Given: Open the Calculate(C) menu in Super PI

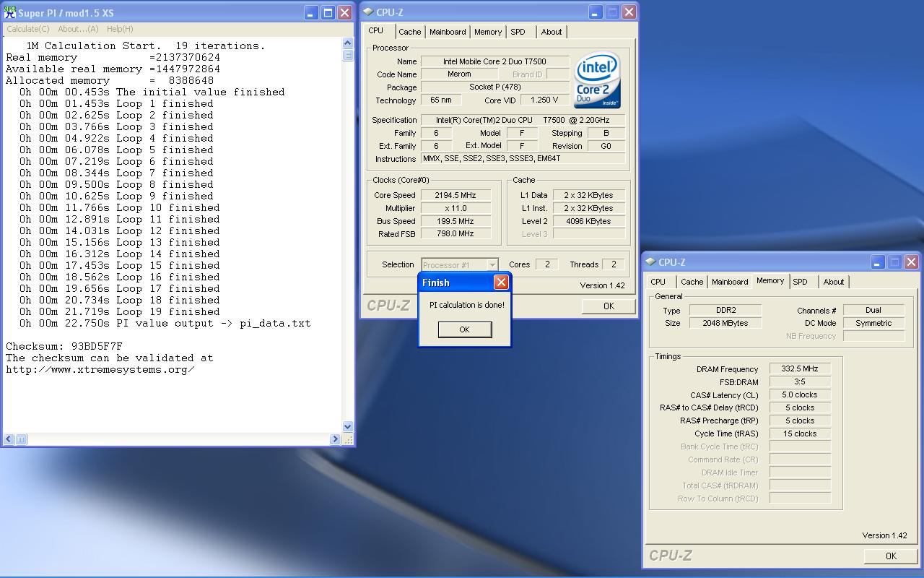Looking at the screenshot, I should (x=28, y=29).
